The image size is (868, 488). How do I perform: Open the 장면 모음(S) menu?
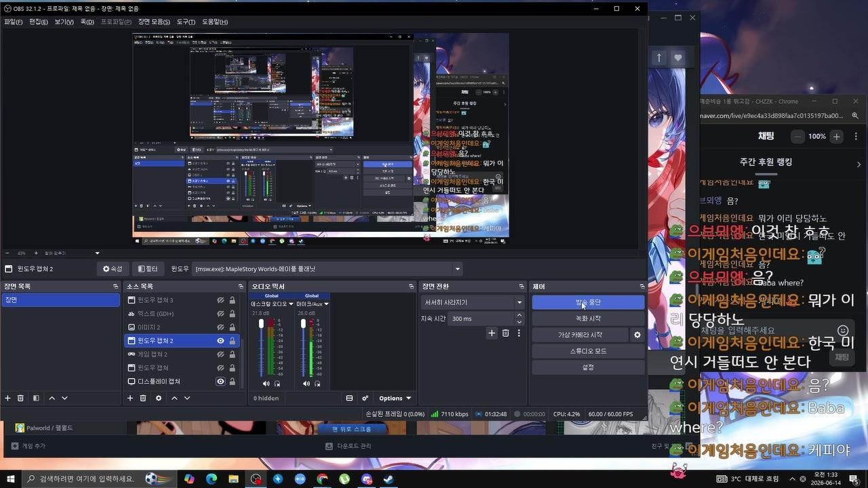[x=154, y=22]
